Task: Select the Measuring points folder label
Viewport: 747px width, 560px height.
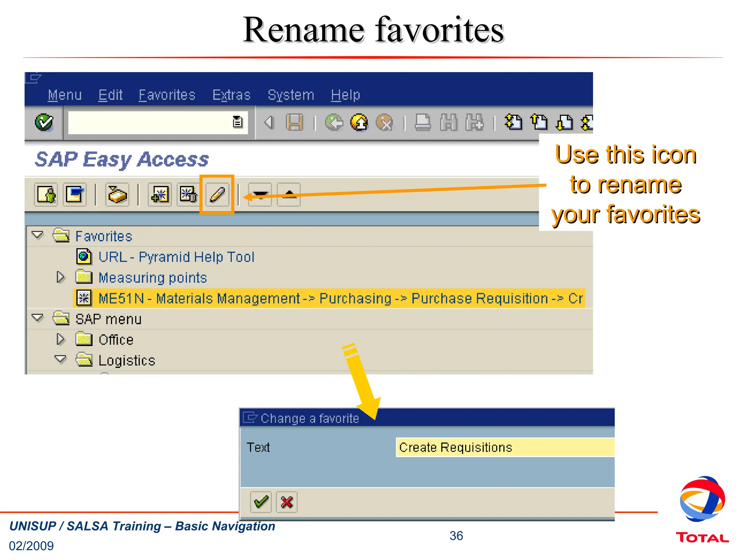Action: tap(153, 278)
